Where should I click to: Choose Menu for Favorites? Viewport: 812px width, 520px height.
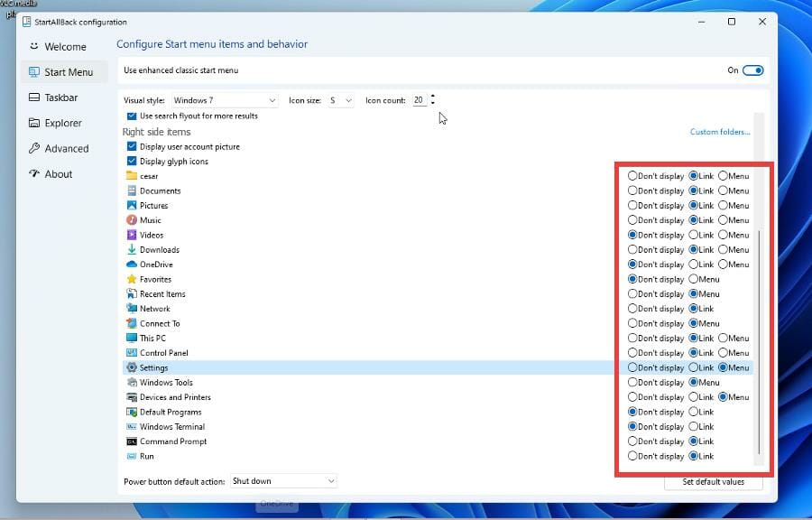(x=694, y=279)
